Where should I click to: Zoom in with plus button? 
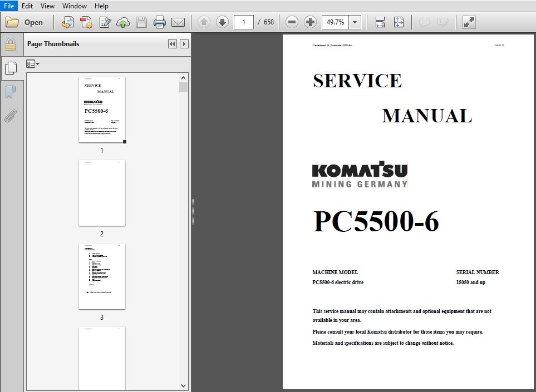[x=311, y=22]
